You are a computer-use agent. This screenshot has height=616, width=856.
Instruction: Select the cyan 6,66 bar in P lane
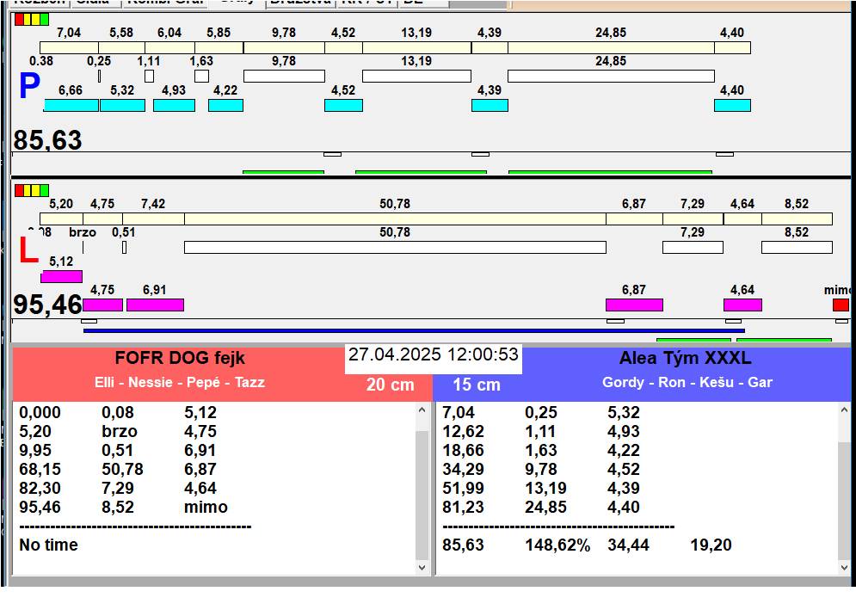coord(71,106)
